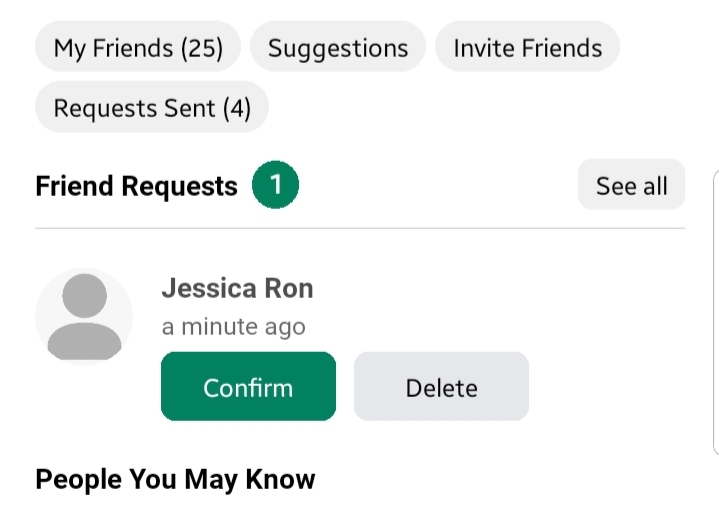
Task: Open the My Friends (25) tab
Action: [x=138, y=48]
